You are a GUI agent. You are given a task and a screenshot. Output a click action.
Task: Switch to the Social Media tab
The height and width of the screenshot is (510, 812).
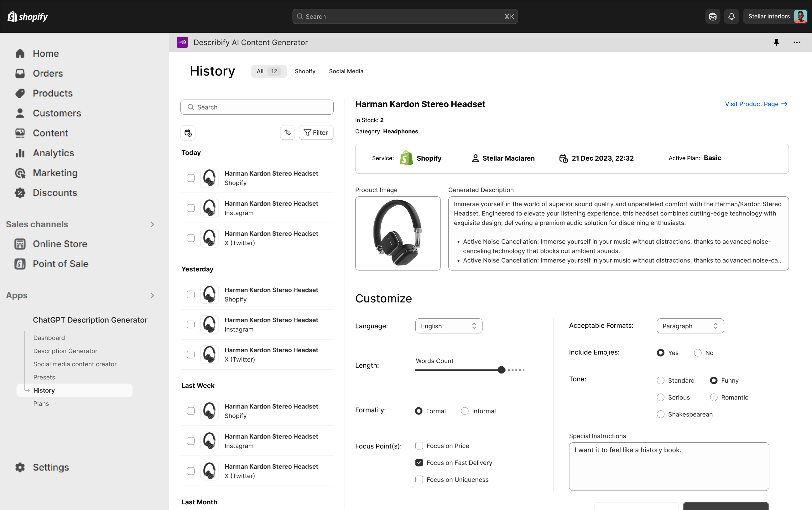pyautogui.click(x=346, y=71)
